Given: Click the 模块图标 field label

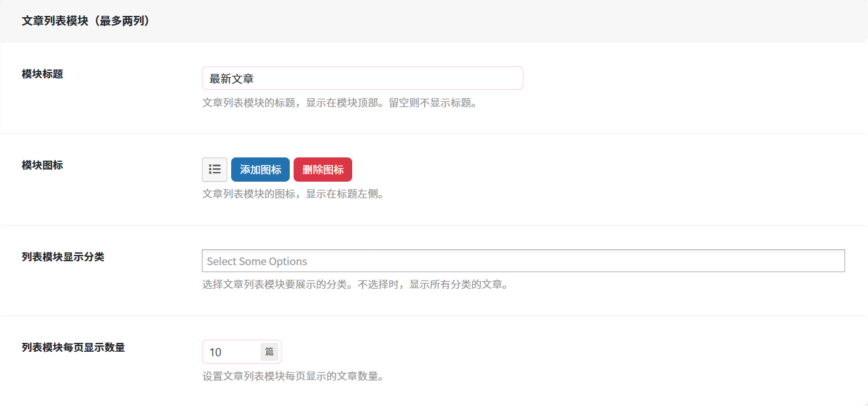Looking at the screenshot, I should click(x=42, y=165).
